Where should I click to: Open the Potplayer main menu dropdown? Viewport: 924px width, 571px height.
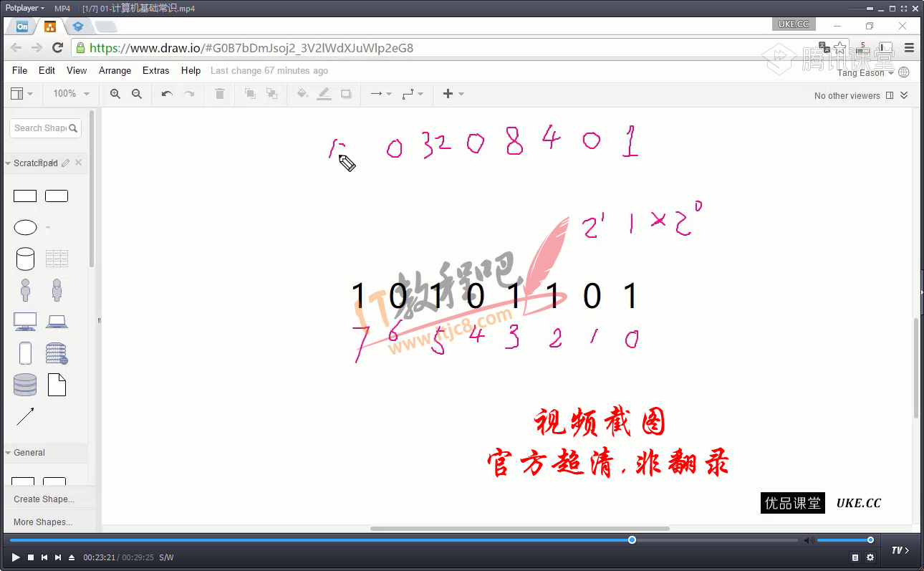click(25, 8)
